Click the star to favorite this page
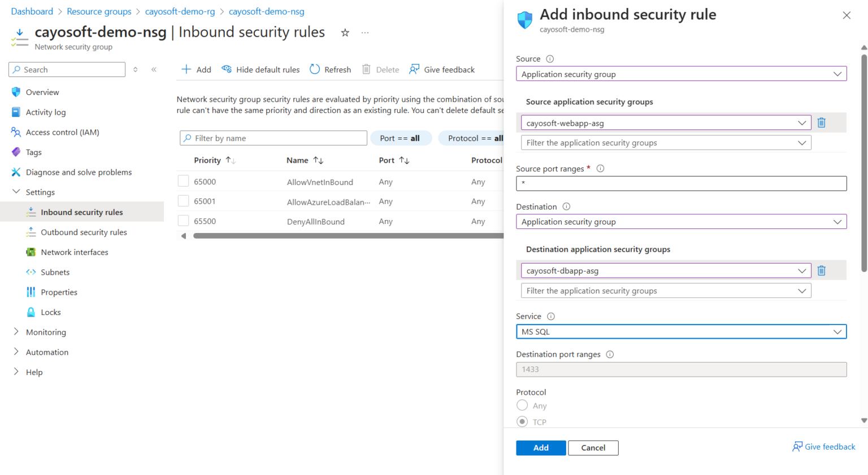Screen dimensions: 868x475 point(345,32)
